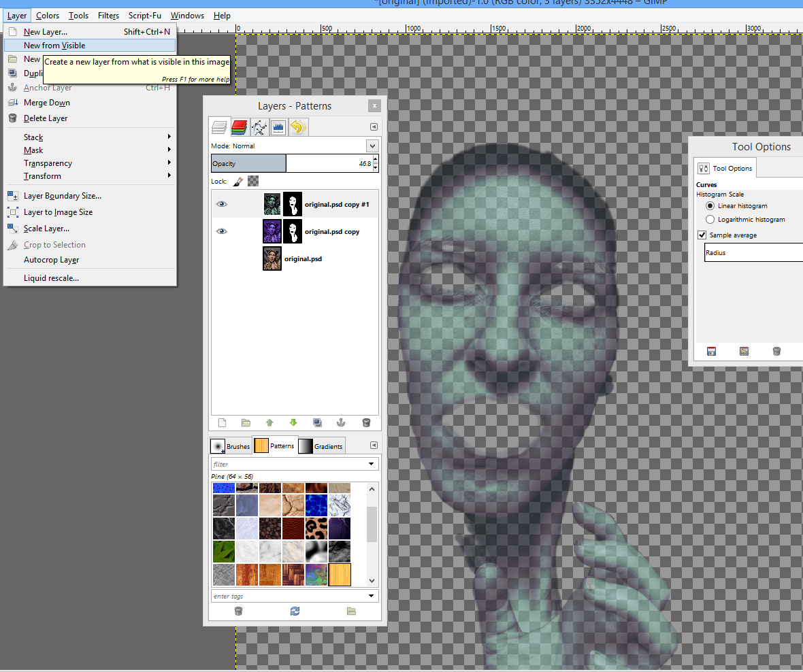Open the enter tags dropdown
Viewport: 803px width, 672px height.
(x=372, y=596)
